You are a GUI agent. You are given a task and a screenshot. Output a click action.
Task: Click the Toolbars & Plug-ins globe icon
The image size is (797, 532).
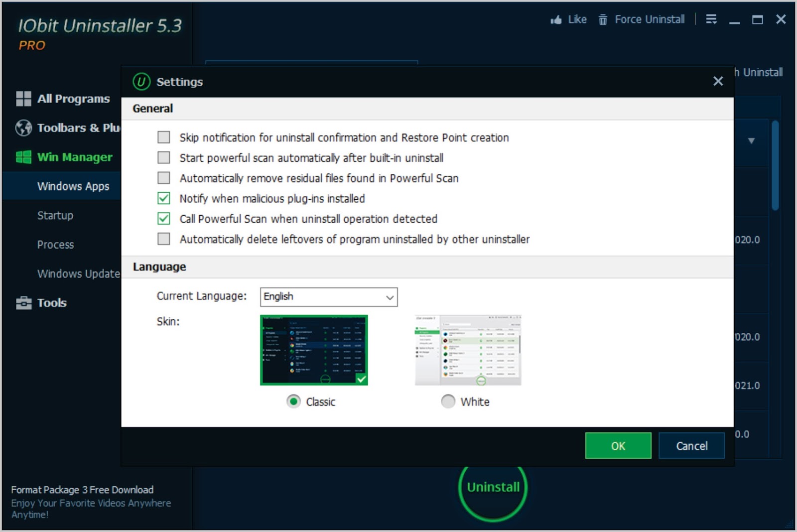[x=23, y=128]
